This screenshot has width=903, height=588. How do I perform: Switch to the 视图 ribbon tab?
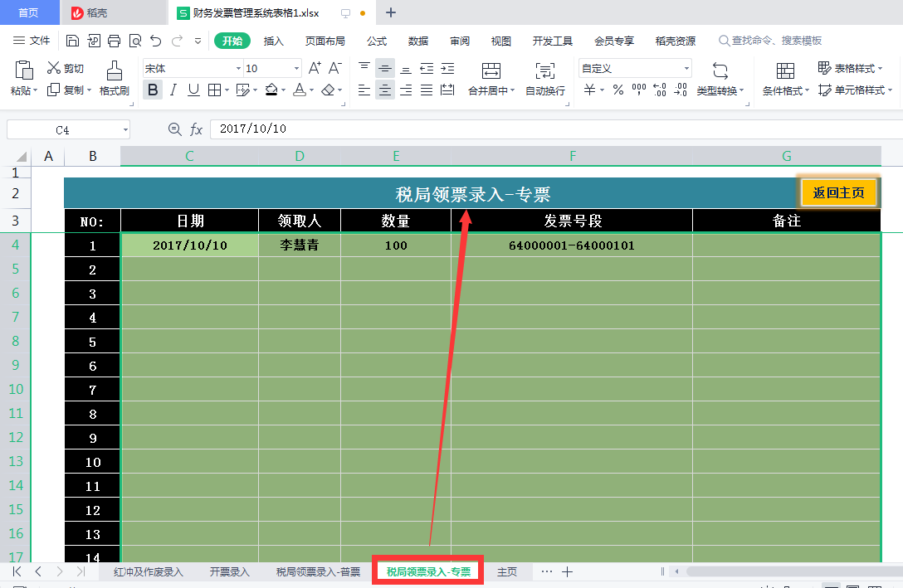coord(501,41)
